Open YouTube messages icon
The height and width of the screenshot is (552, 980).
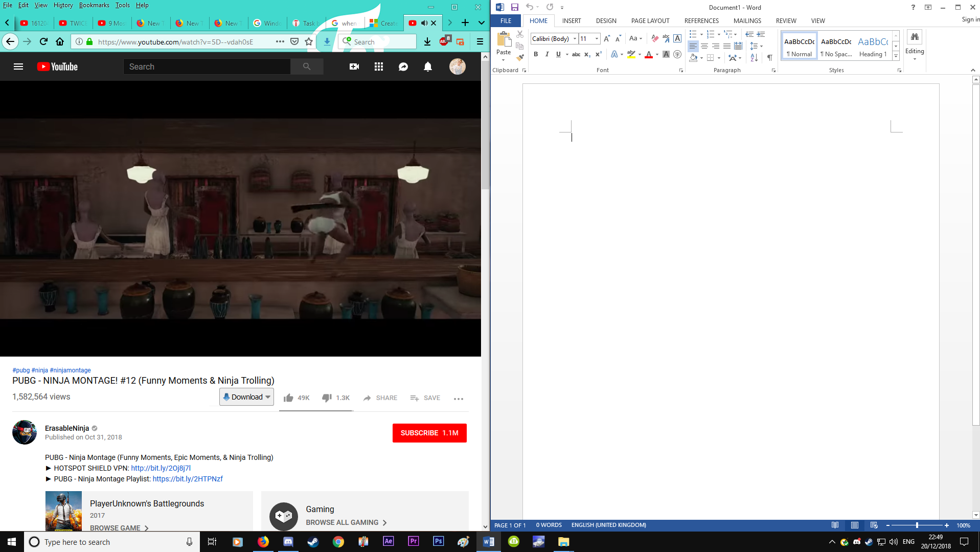pos(403,67)
